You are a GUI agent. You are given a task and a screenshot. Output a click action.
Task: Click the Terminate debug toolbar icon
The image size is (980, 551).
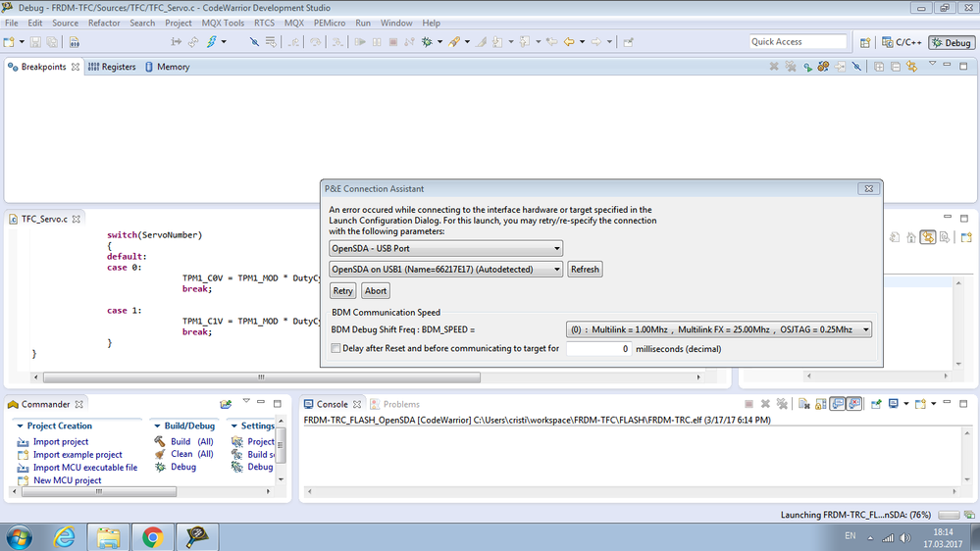click(x=393, y=42)
